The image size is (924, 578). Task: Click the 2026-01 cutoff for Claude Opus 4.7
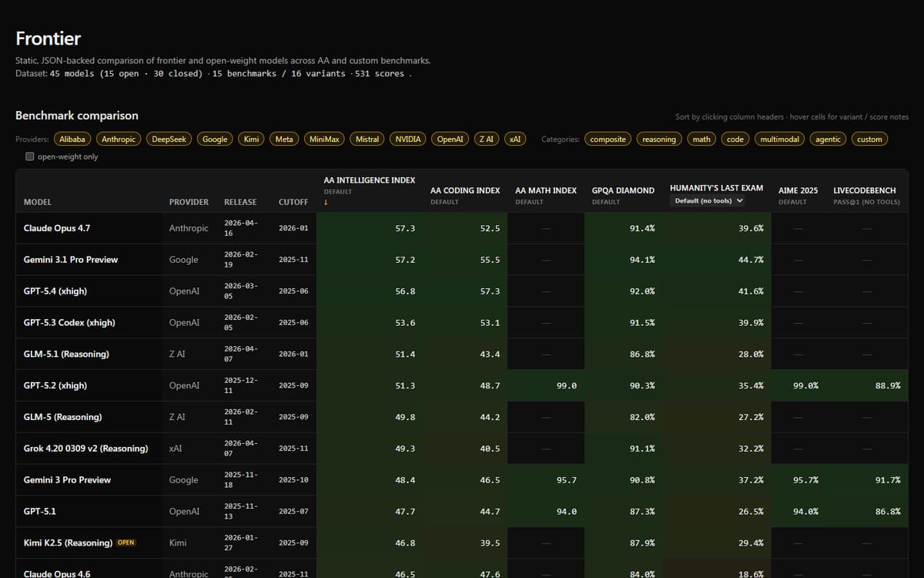point(293,228)
